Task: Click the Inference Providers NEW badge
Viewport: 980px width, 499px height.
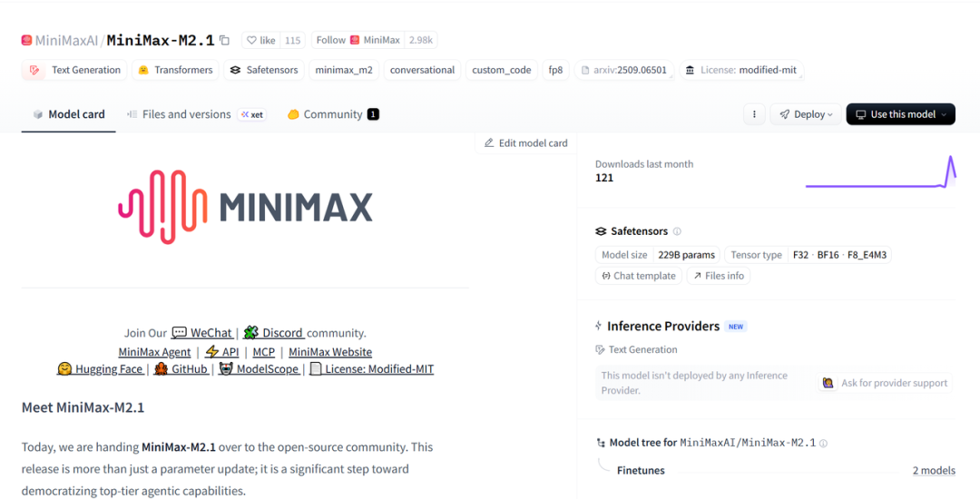Action: click(736, 327)
